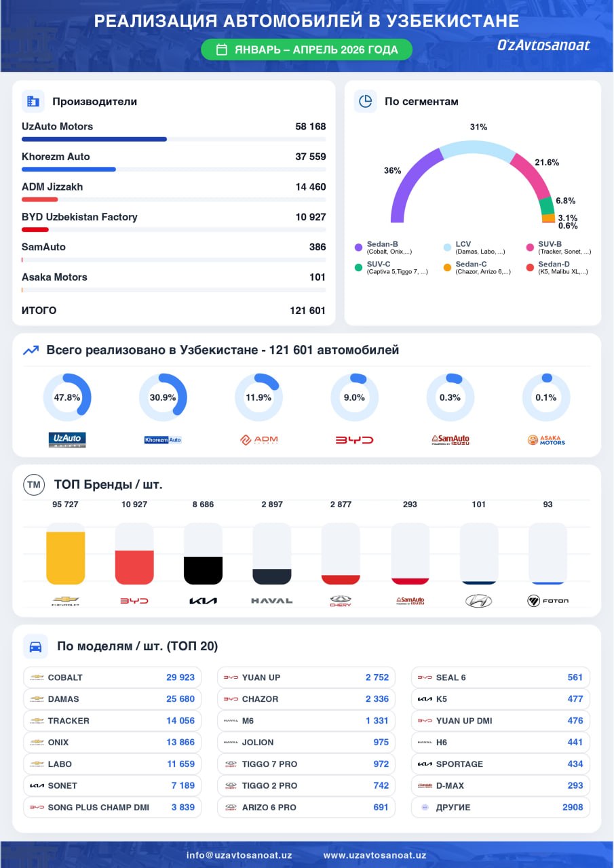The height and width of the screenshot is (868, 614).
Task: Click the car icon beside По моделям
Action: click(35, 646)
